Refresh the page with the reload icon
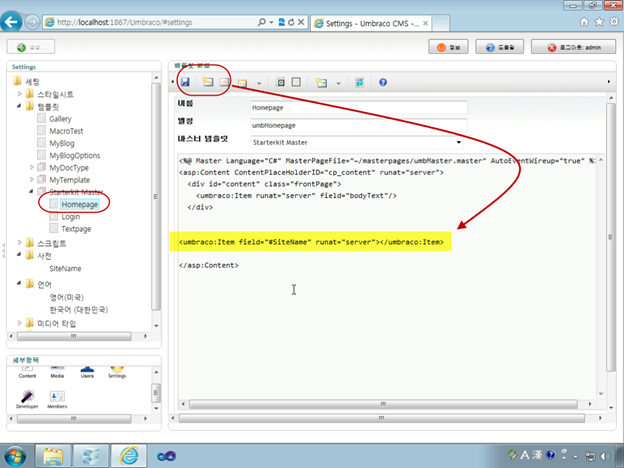 tap(291, 22)
